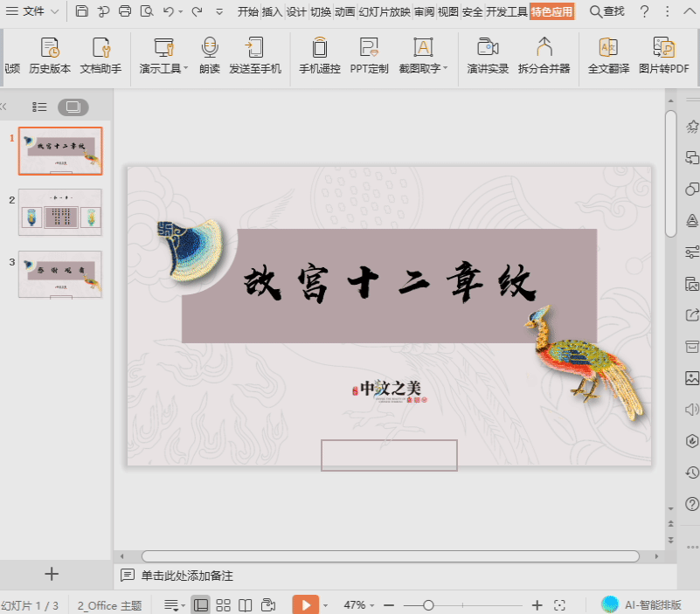Viewport: 700px width, 614px height.
Task: Start slideshow with orange play button
Action: click(306, 605)
